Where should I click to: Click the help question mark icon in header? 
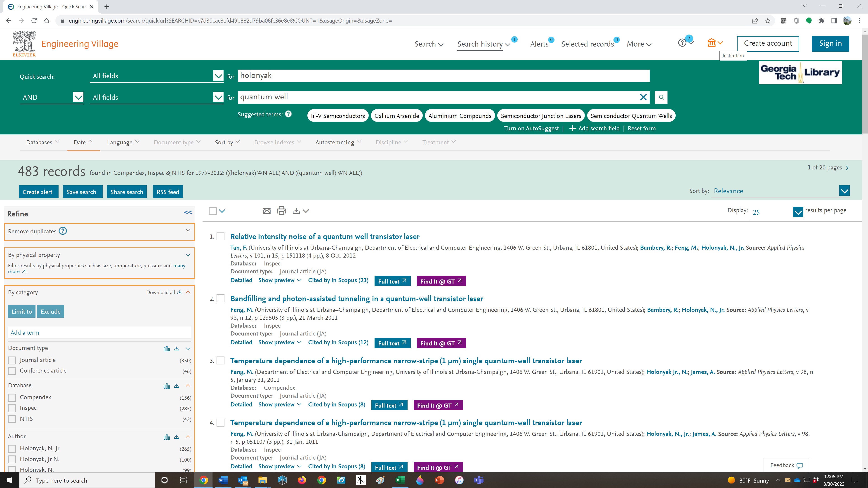tap(682, 43)
